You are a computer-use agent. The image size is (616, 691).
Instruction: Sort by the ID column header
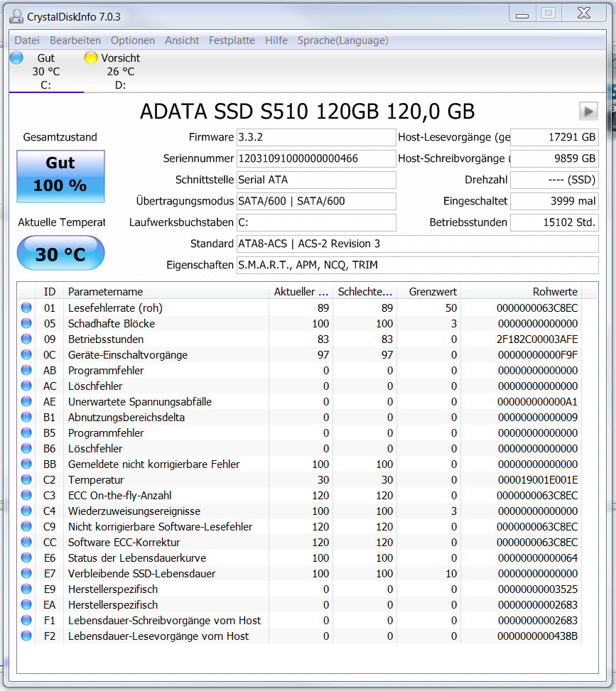(50, 292)
